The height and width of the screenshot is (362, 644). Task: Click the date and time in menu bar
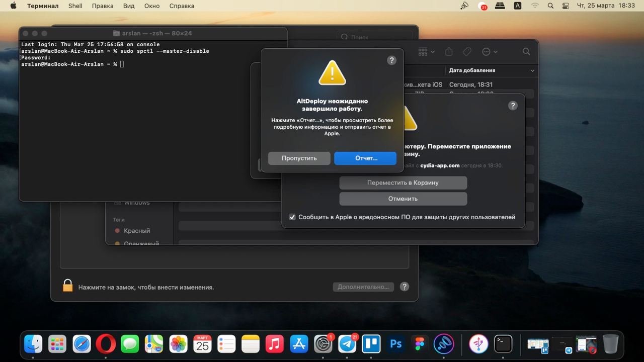coord(606,6)
